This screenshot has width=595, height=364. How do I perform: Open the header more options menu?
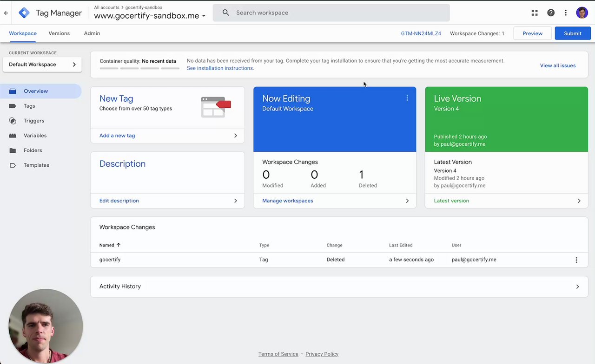[566, 13]
